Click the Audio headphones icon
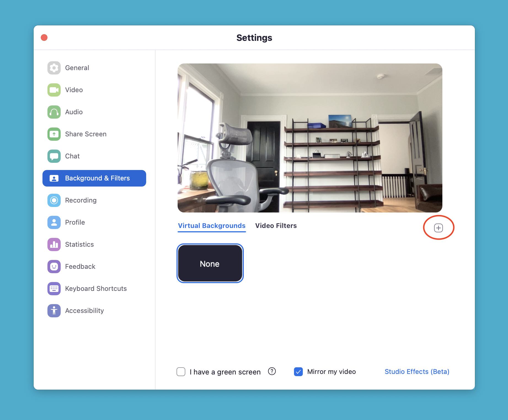508x420 pixels. click(54, 112)
